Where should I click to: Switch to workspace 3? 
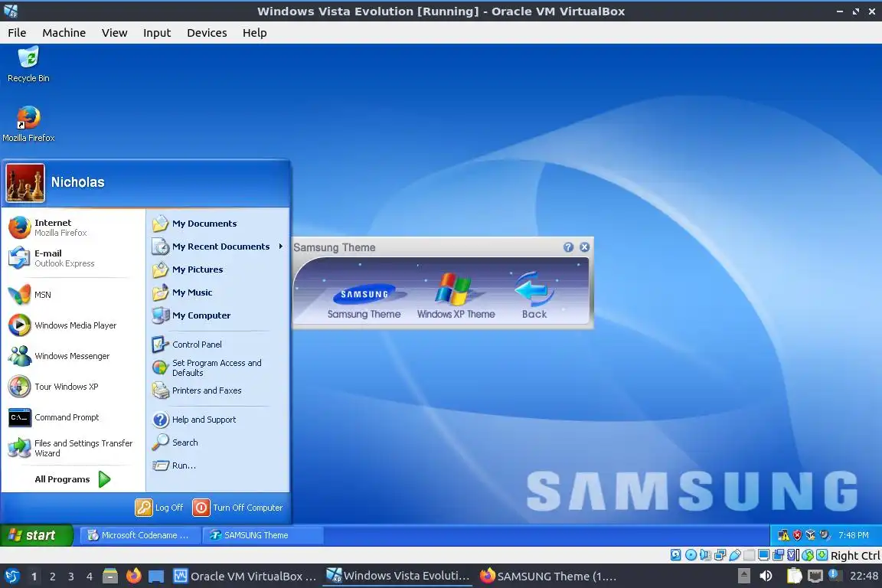71,577
